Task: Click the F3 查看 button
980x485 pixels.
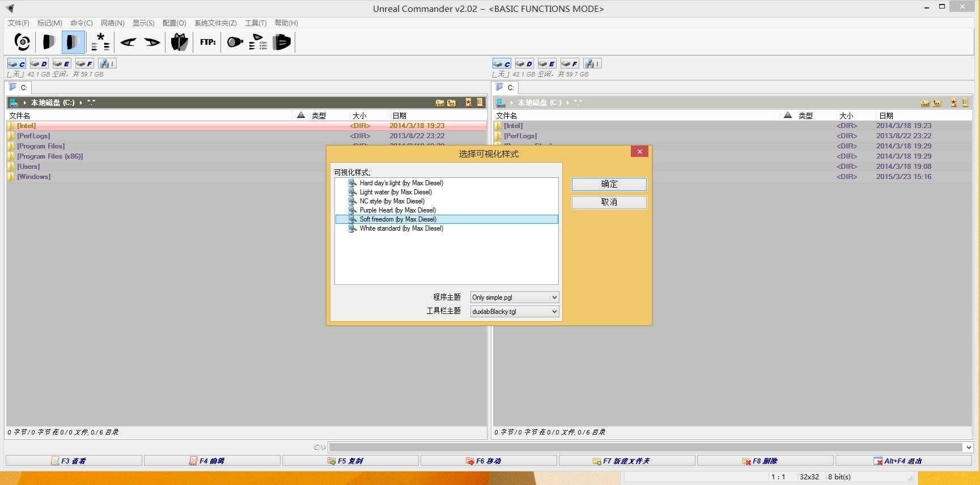Action: coord(74,461)
